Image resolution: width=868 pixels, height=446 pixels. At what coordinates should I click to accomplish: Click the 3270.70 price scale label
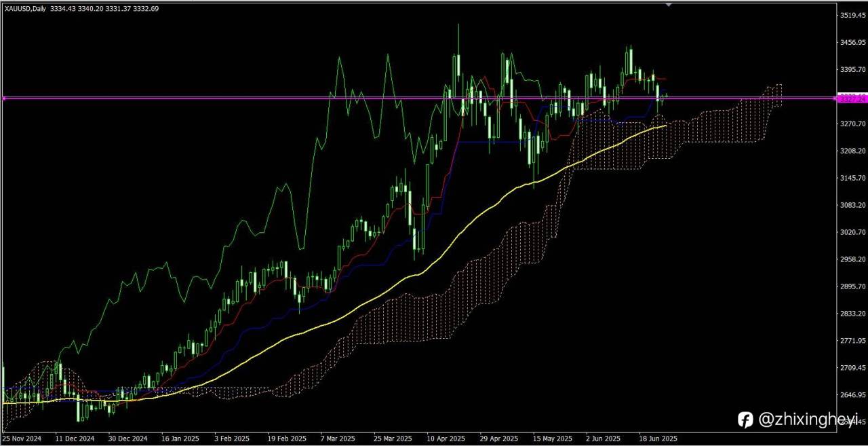pos(853,124)
